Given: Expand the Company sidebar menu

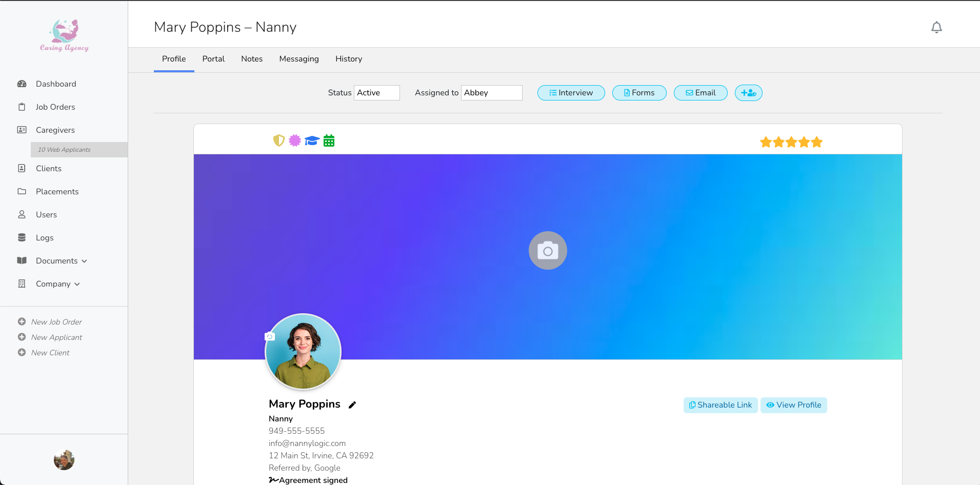Looking at the screenshot, I should pos(57,284).
